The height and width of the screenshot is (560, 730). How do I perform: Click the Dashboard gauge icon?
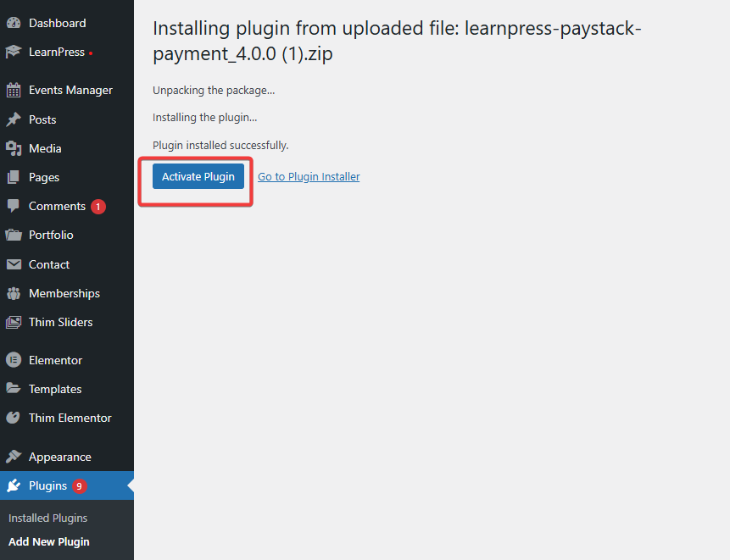[14, 23]
